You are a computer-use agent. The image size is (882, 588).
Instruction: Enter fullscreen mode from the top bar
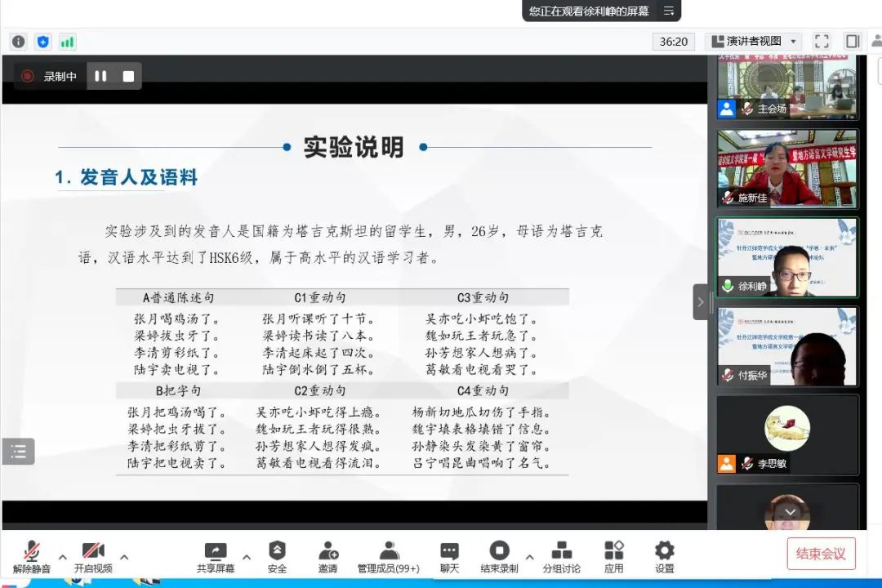822,41
